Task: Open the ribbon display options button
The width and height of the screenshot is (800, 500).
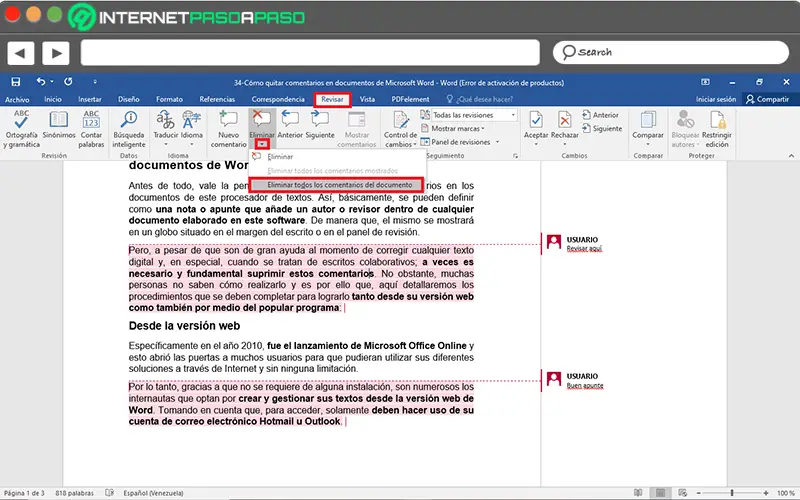Action: click(x=705, y=82)
